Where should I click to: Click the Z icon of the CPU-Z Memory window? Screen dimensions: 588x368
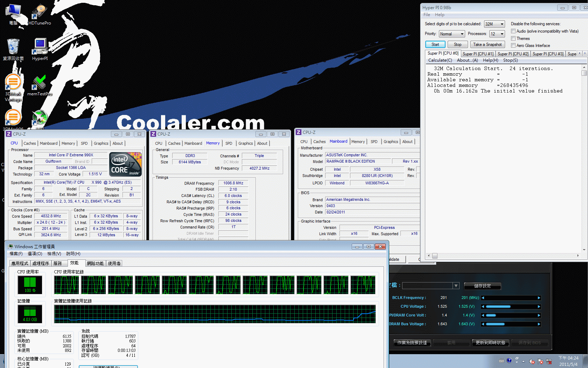(153, 134)
